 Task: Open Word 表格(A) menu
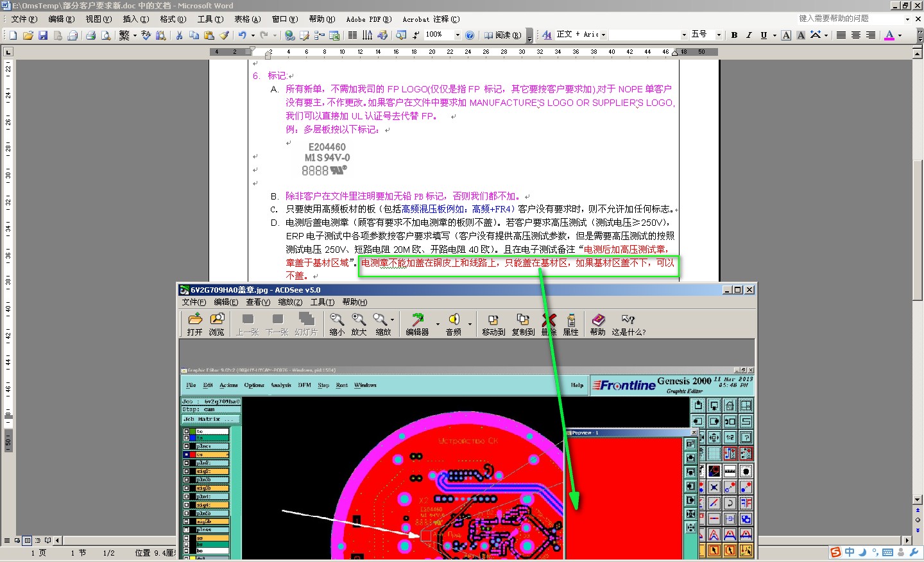pos(247,19)
